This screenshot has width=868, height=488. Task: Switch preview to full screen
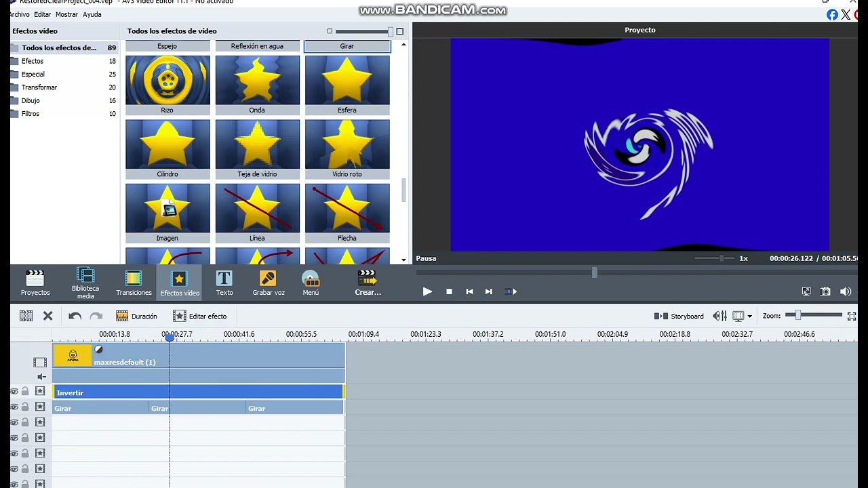tap(806, 291)
